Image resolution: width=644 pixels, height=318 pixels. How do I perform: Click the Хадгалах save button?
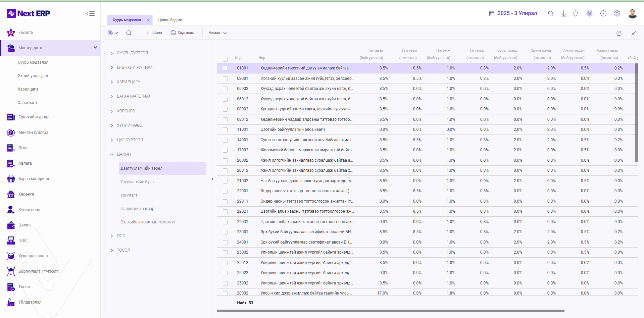point(183,33)
